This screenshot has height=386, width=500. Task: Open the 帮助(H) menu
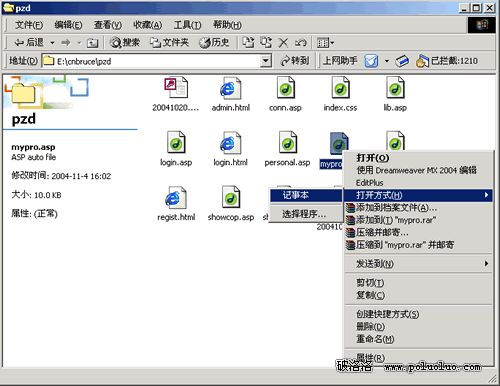pos(227,25)
